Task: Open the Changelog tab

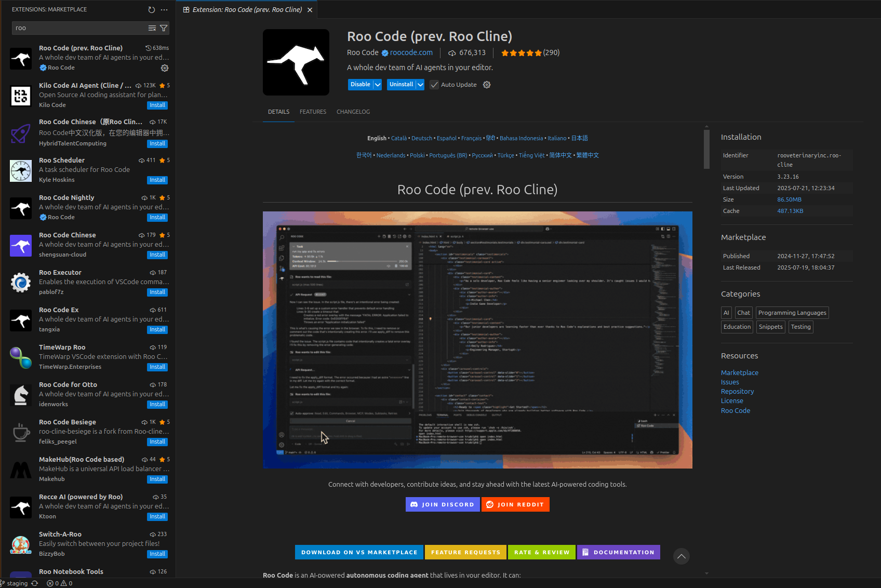Action: click(x=353, y=112)
